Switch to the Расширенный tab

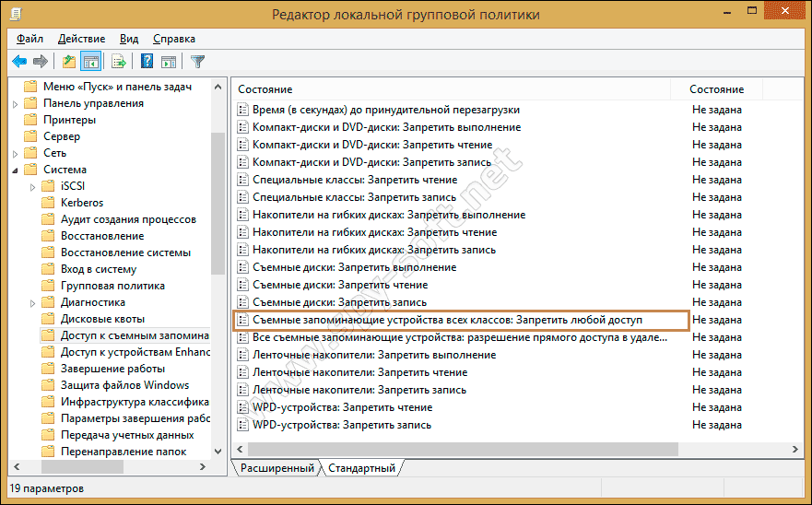(277, 468)
